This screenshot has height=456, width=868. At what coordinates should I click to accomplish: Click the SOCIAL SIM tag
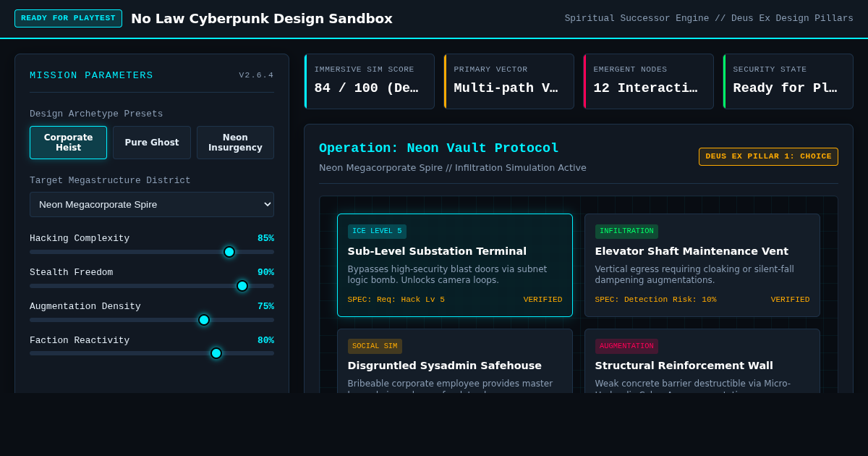[375, 346]
